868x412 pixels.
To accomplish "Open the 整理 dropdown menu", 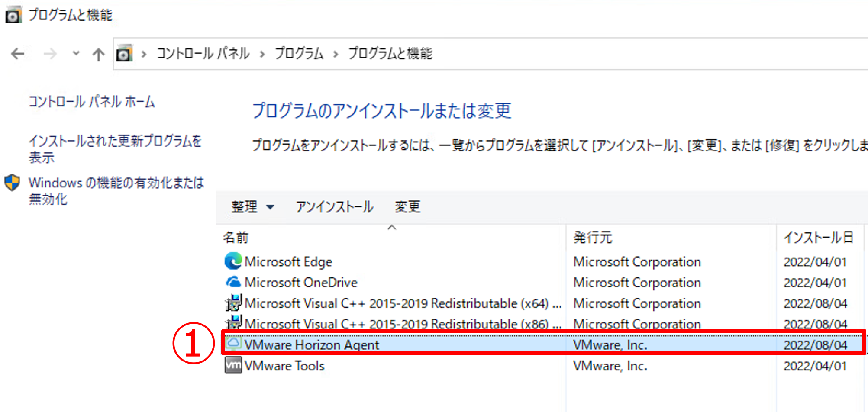I will click(252, 207).
